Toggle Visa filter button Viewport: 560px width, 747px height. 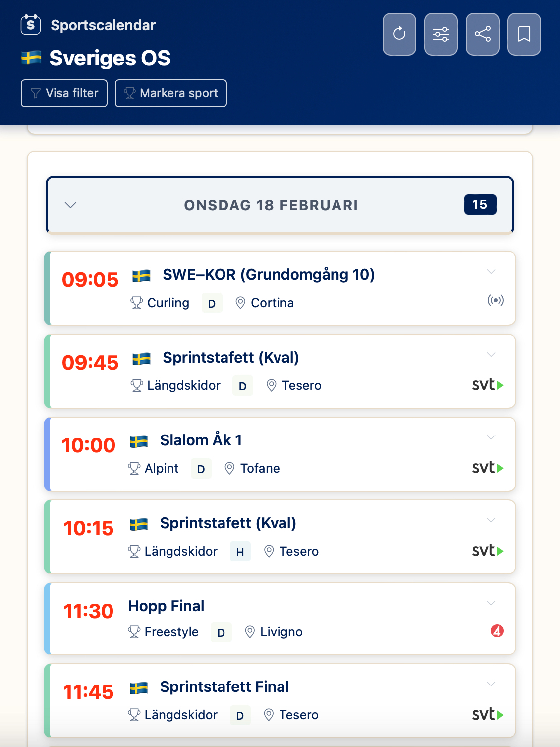pos(64,93)
